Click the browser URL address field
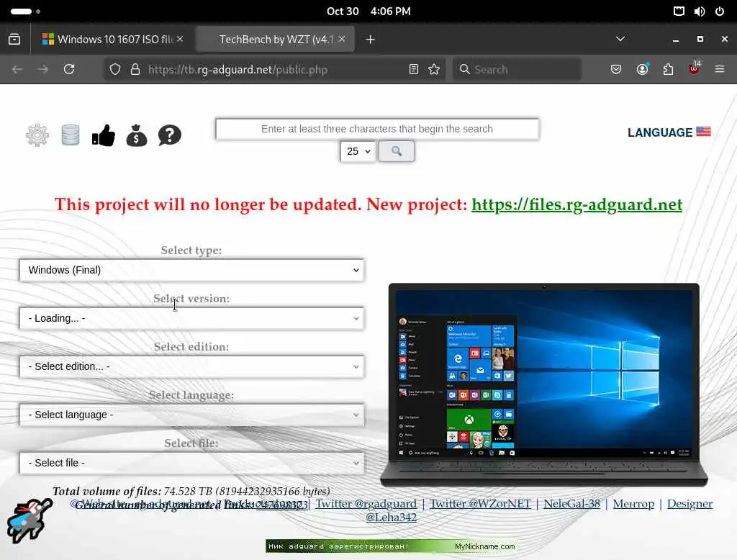Viewport: 737px width, 560px height. pyautogui.click(x=275, y=70)
